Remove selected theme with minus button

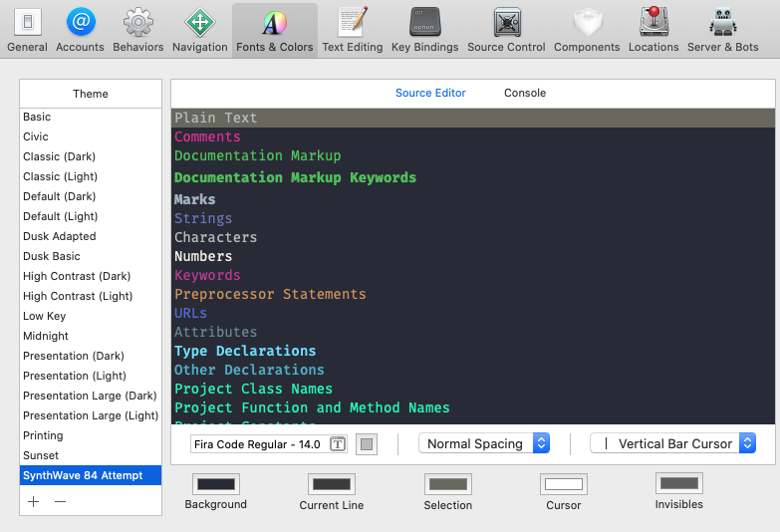click(60, 501)
